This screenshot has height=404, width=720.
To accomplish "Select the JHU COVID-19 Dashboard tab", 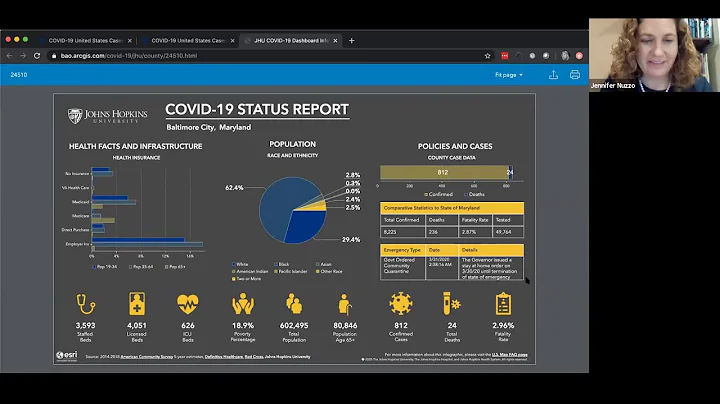I will 291,40.
